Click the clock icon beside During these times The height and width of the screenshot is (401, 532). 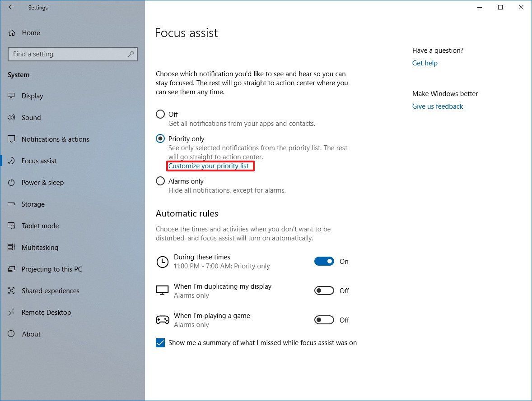162,262
